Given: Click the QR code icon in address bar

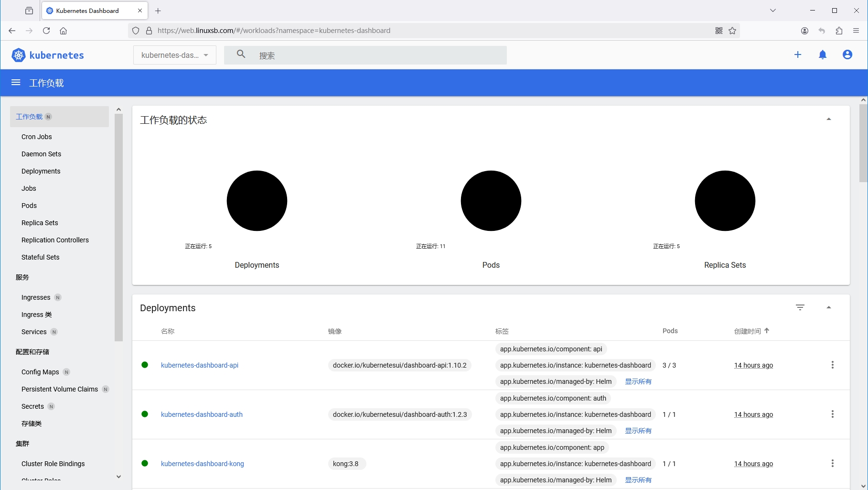Looking at the screenshot, I should coord(719,31).
